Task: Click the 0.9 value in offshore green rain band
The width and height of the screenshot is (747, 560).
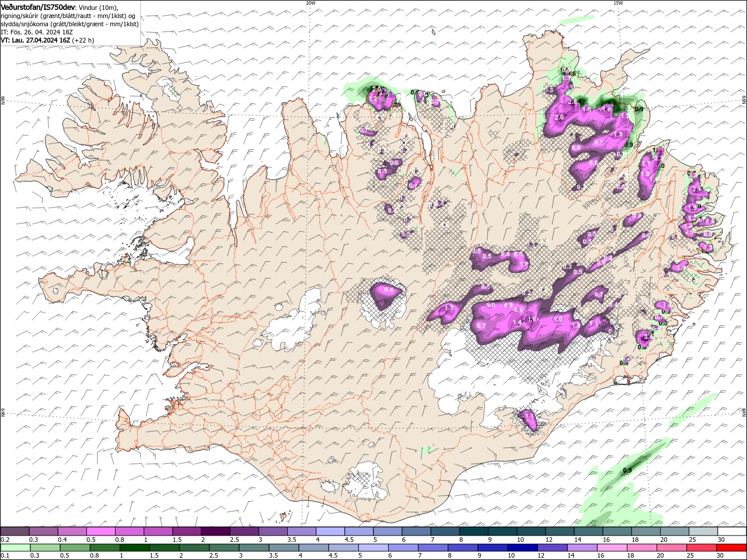Action: [x=627, y=470]
